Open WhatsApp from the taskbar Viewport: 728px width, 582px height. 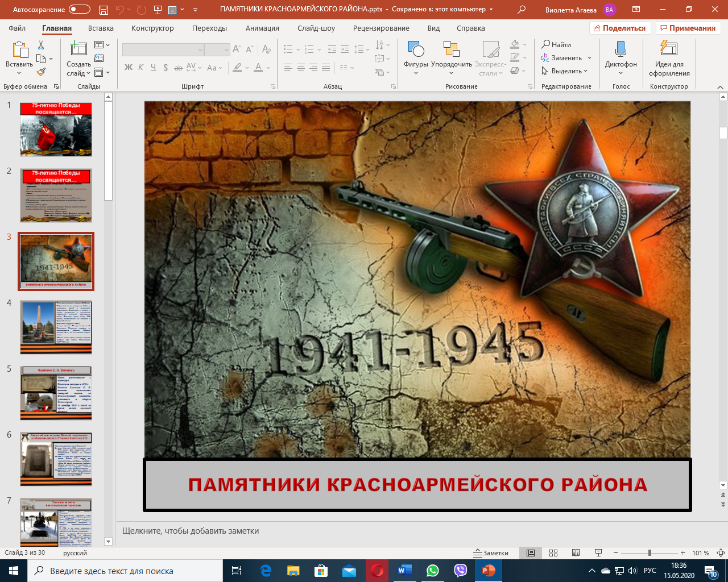pyautogui.click(x=433, y=571)
